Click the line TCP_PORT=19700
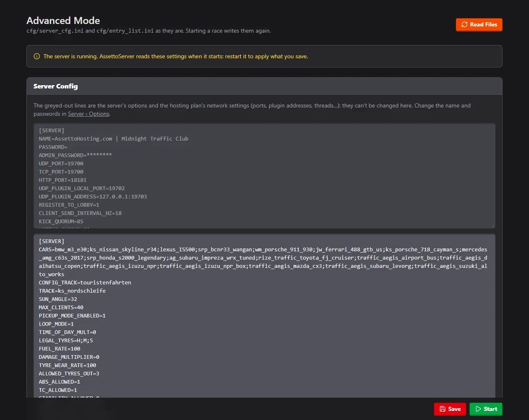Image resolution: width=529 pixels, height=420 pixels. (x=61, y=172)
